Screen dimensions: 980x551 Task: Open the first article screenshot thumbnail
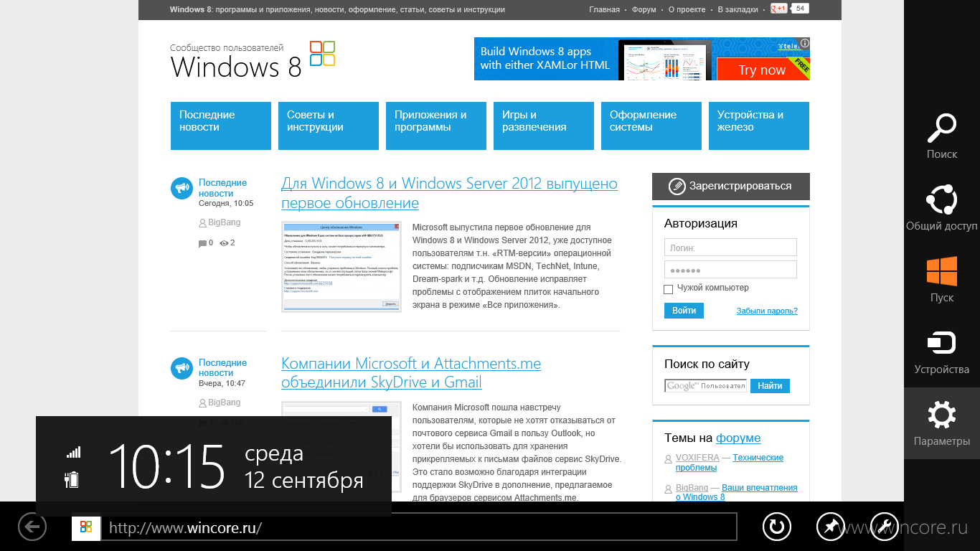(341, 266)
